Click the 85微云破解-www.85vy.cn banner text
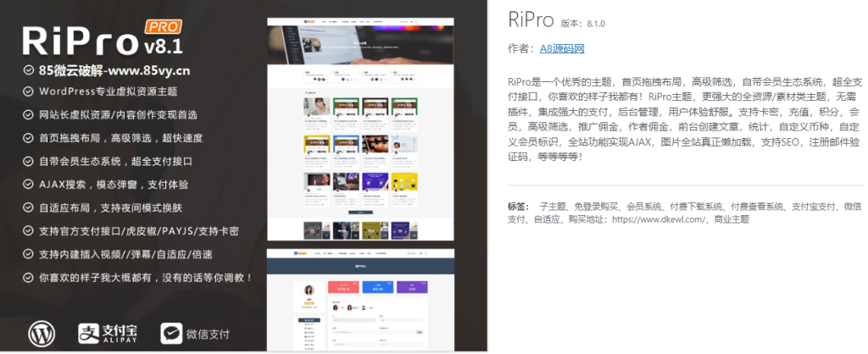This screenshot has height=354, width=868. 114,70
